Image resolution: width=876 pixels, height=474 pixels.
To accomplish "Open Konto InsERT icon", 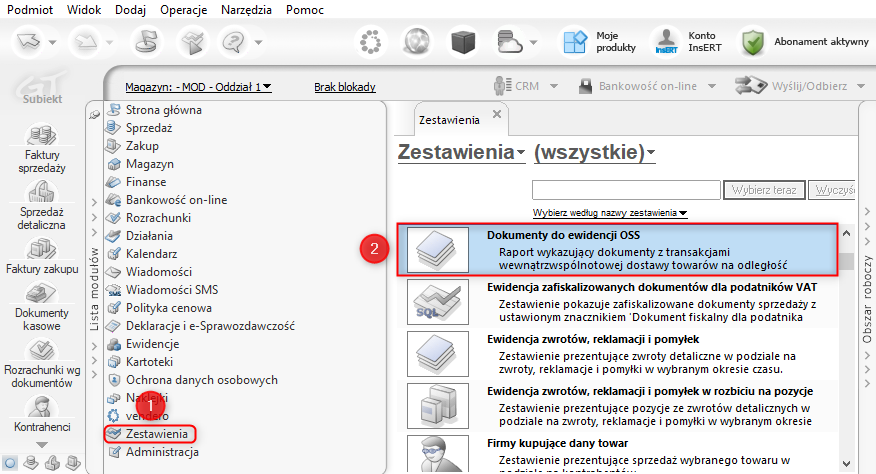I will click(x=666, y=42).
